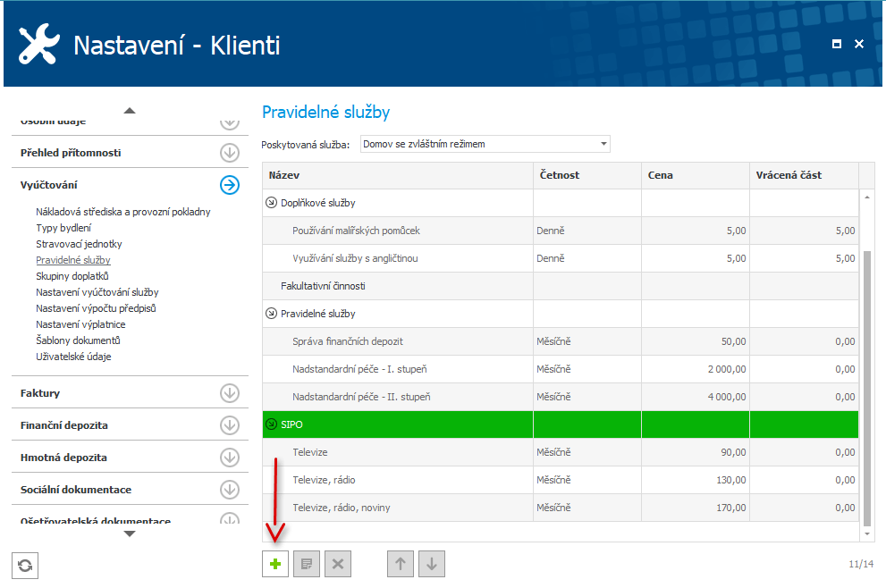Collapse the SIPO group row
The width and height of the screenshot is (886, 588).
[x=271, y=424]
